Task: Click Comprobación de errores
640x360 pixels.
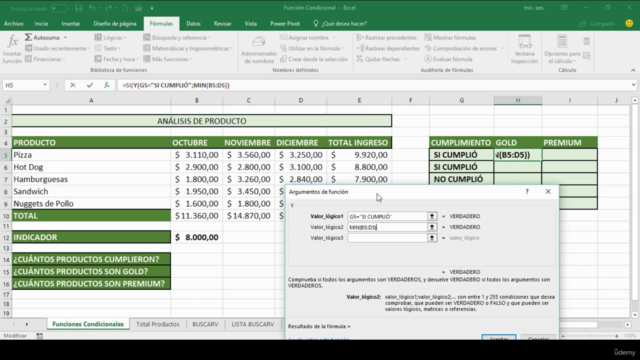Action: 464,48
